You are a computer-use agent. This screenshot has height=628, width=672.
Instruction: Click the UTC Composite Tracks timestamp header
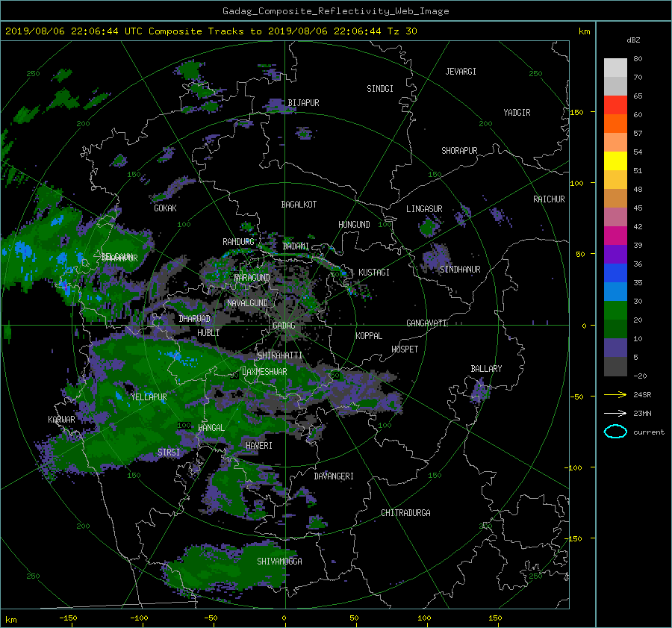tap(211, 31)
